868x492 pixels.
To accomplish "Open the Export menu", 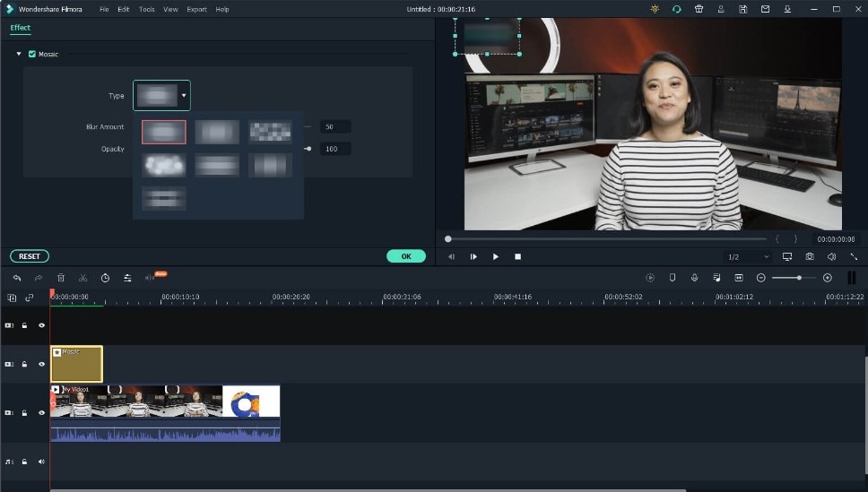I will [x=195, y=9].
